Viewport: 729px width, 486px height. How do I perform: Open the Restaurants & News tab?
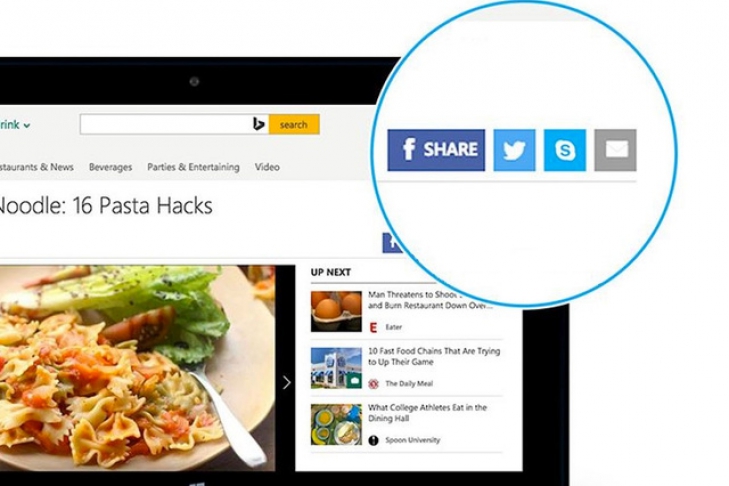click(x=36, y=167)
